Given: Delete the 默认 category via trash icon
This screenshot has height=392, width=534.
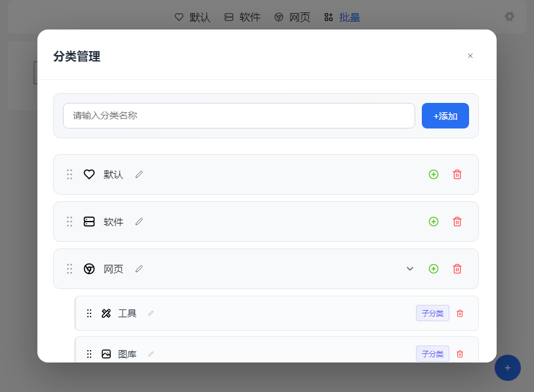Looking at the screenshot, I should coord(457,174).
